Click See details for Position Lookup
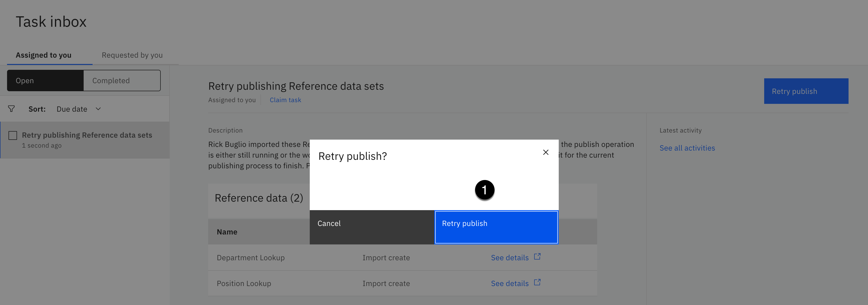 click(509, 283)
